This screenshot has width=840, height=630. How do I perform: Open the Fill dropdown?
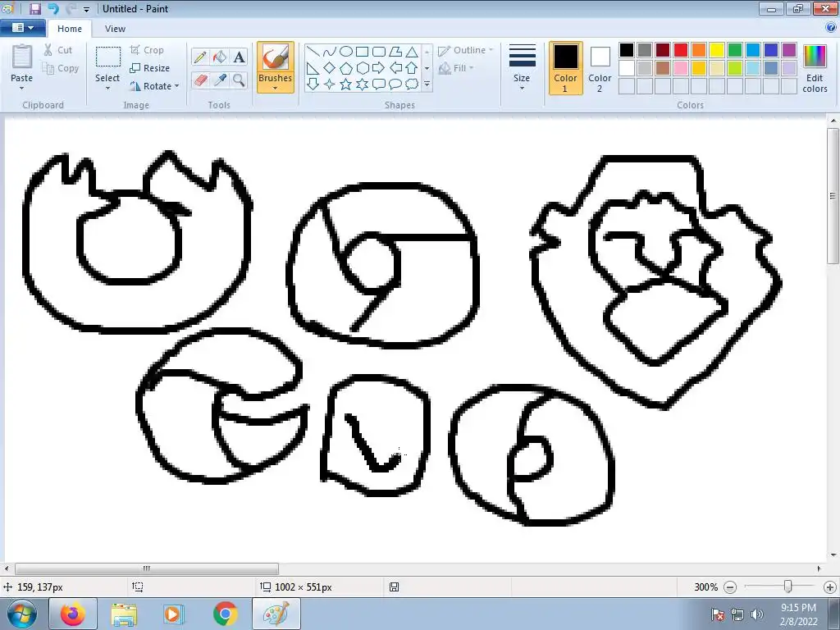pos(456,68)
